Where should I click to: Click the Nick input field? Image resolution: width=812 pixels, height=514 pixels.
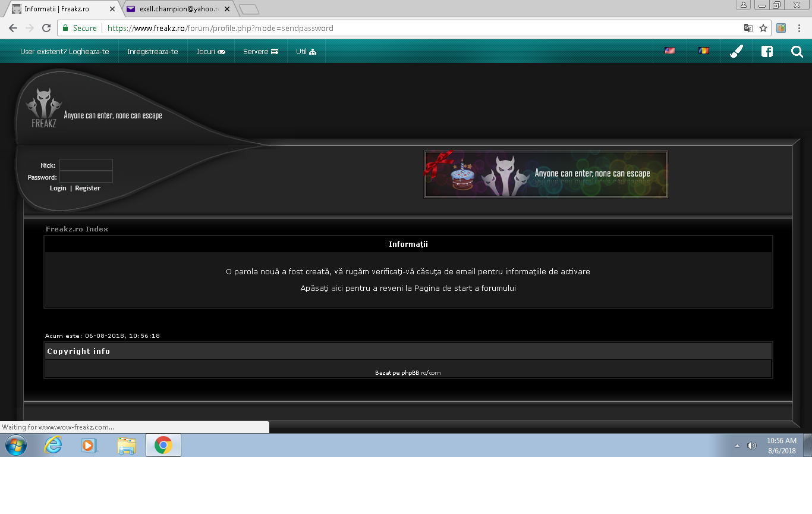pyautogui.click(x=86, y=165)
